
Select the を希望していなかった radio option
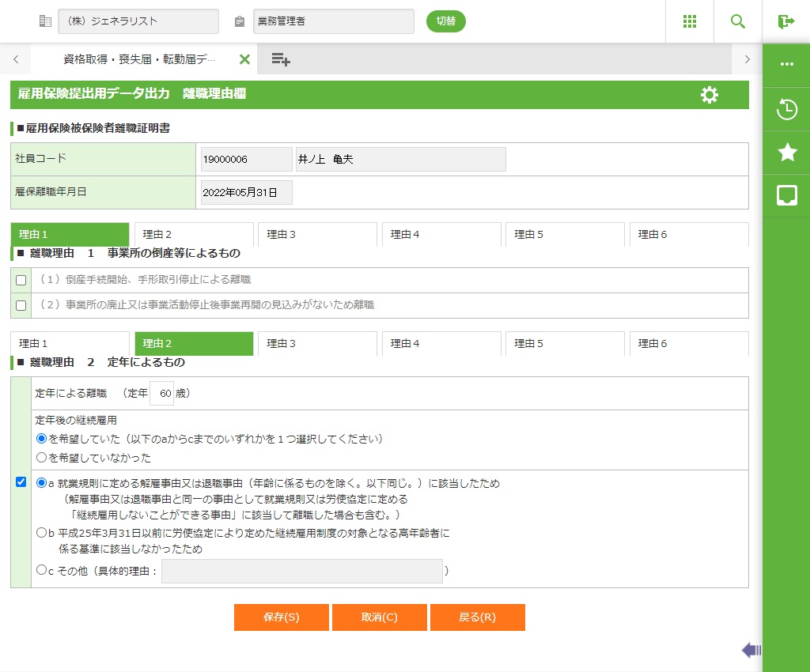[42, 457]
